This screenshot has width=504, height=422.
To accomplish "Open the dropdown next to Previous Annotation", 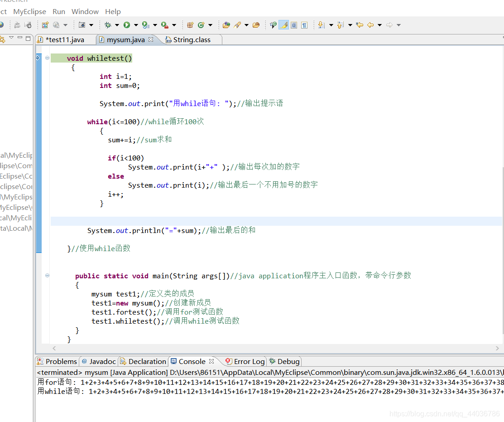I will (350, 25).
